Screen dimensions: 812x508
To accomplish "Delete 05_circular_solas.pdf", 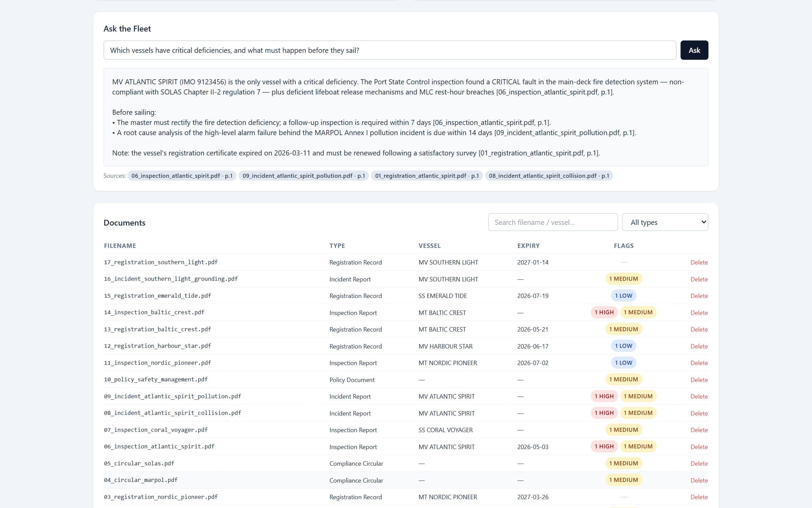I will (x=699, y=463).
